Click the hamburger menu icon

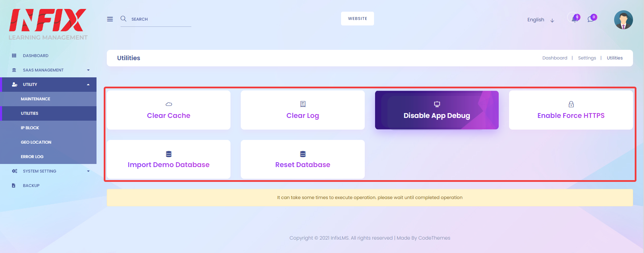point(110,19)
